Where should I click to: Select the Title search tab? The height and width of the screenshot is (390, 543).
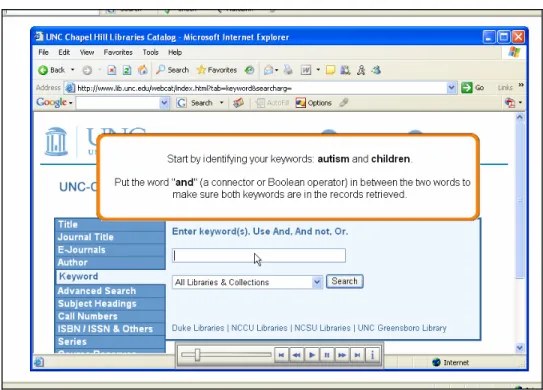tap(110, 224)
